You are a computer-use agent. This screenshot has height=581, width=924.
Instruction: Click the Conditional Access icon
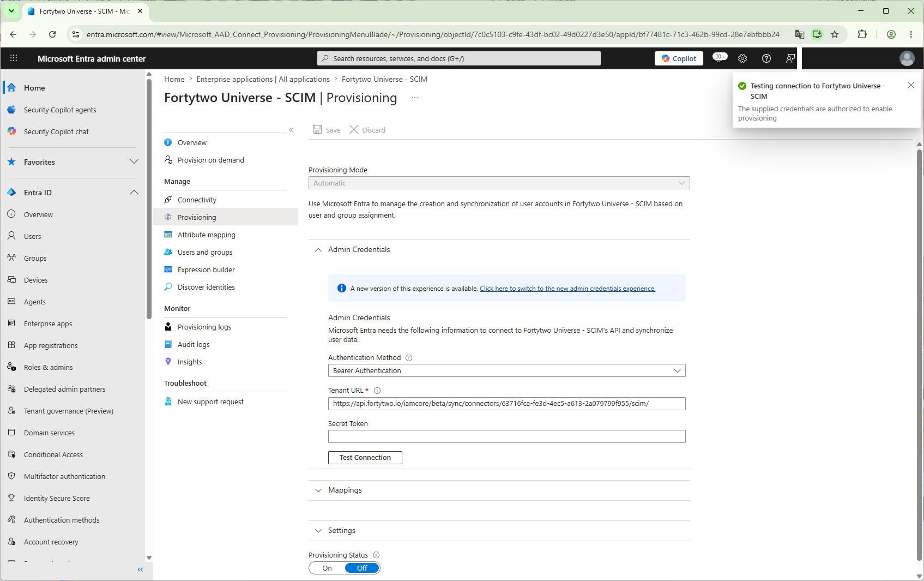pyautogui.click(x=11, y=454)
